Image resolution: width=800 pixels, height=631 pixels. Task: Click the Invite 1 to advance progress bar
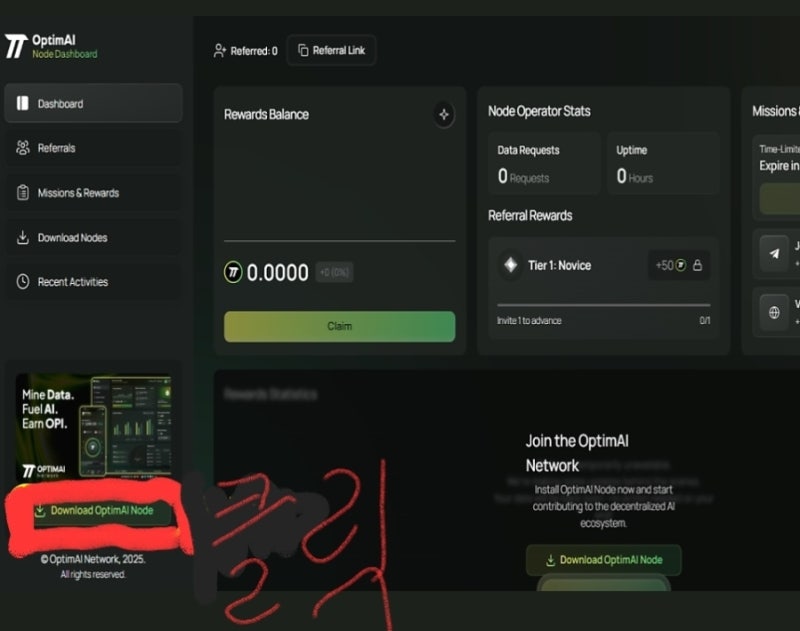pos(604,305)
